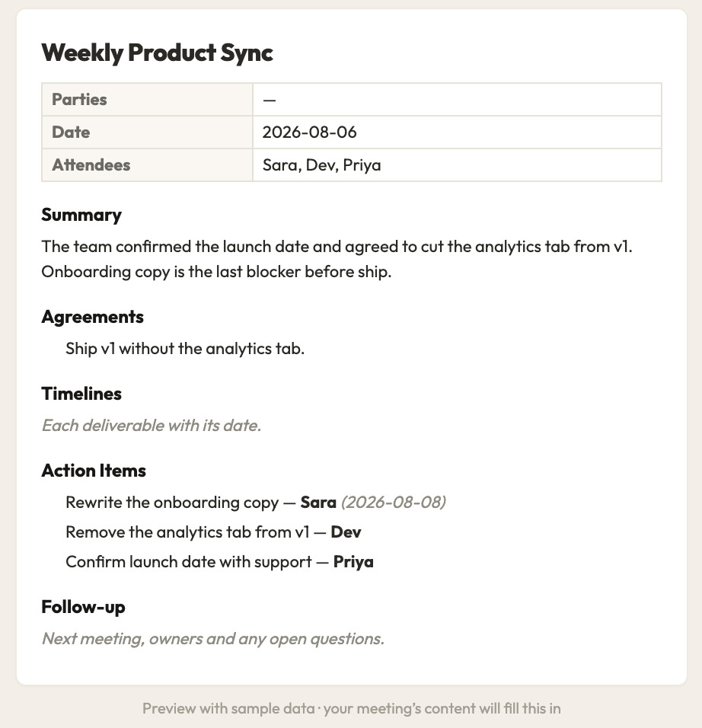The image size is (702, 728).
Task: Select the Parties row label
Action: (79, 99)
